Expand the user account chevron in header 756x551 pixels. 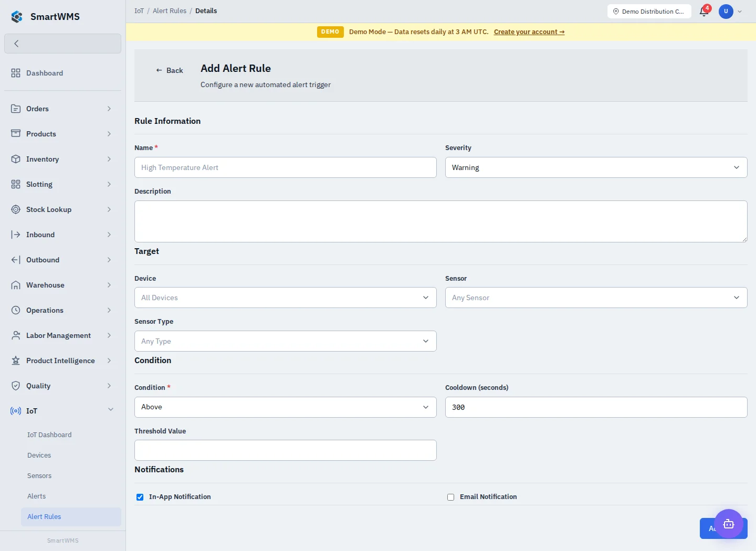(x=740, y=12)
